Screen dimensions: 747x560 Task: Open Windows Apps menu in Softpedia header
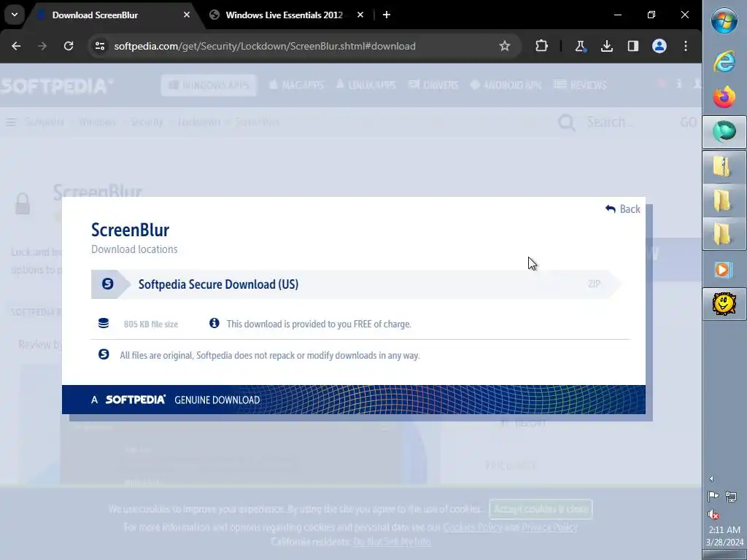(x=209, y=85)
